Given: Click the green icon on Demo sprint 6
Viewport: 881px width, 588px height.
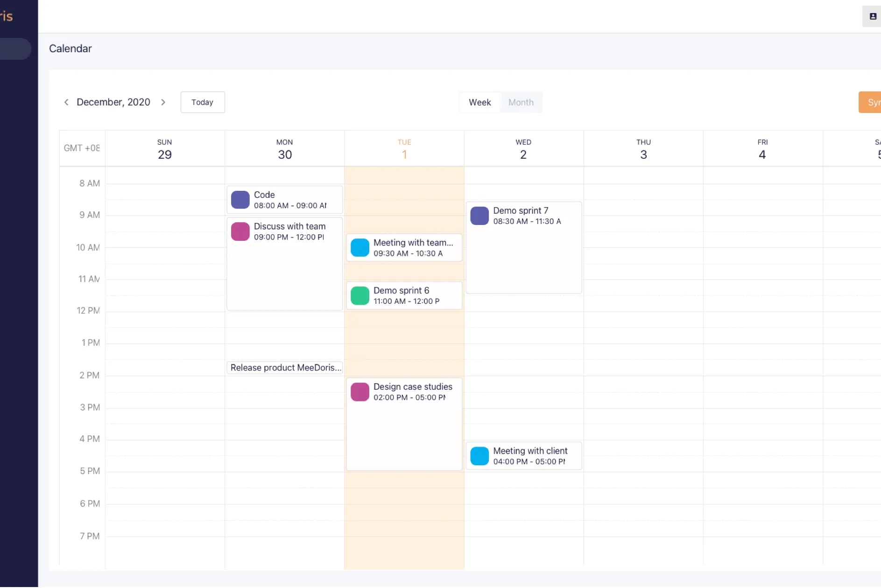Looking at the screenshot, I should [359, 295].
